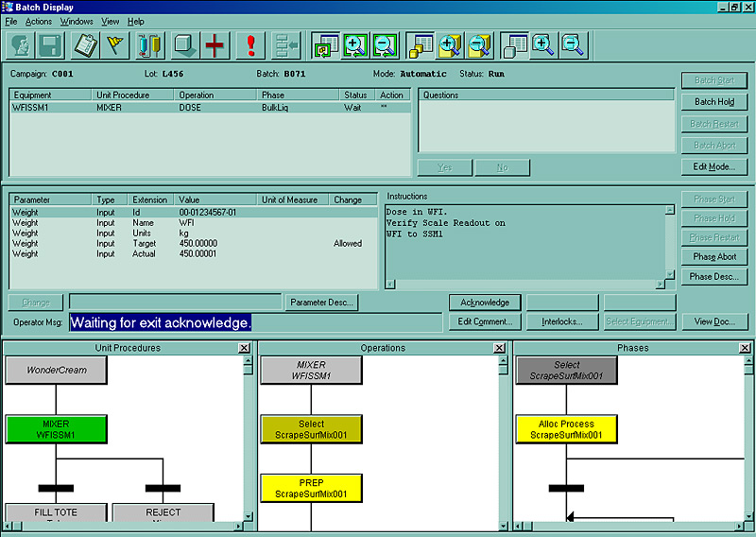Click the last magnifier minus toolbar icon
This screenshot has width=756, height=537.
[x=574, y=45]
